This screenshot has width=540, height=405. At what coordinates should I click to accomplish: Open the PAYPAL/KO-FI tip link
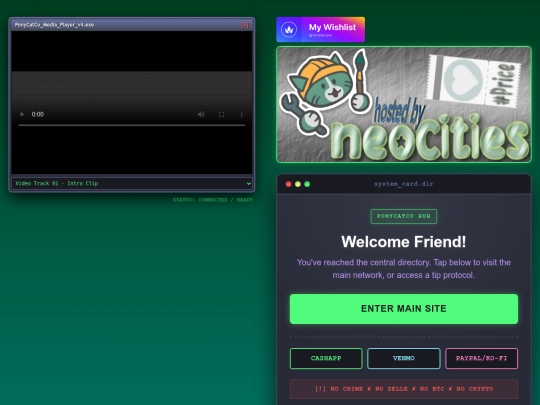[x=481, y=358]
